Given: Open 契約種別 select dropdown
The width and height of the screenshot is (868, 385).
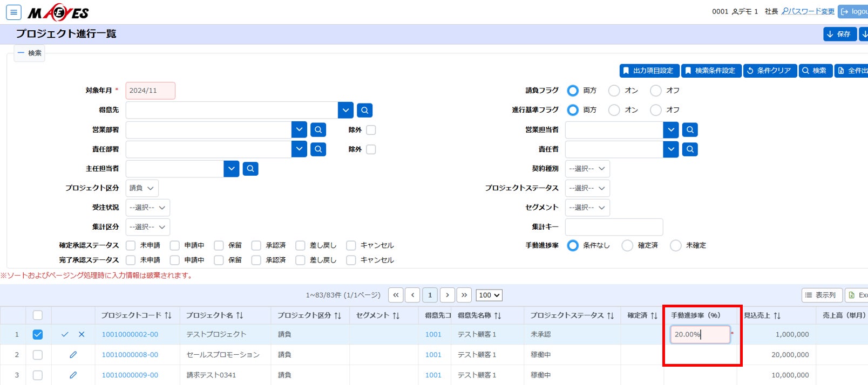Looking at the screenshot, I should point(587,169).
